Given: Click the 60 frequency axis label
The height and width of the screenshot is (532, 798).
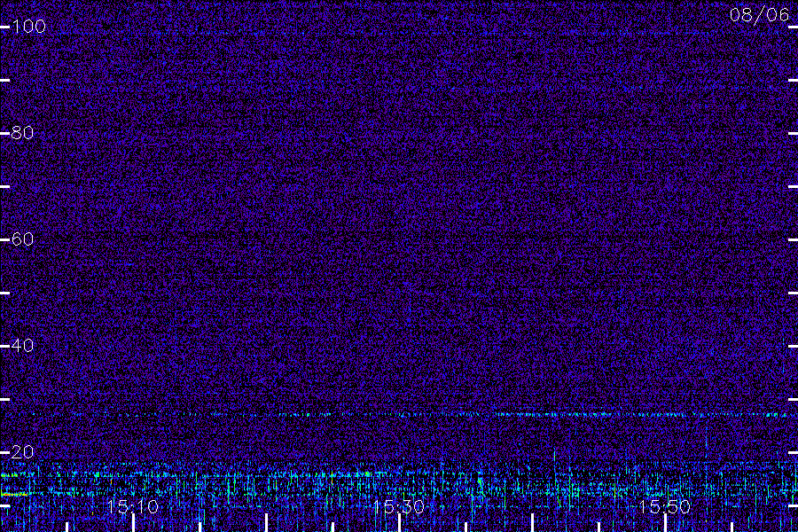Looking at the screenshot, I should [23, 239].
